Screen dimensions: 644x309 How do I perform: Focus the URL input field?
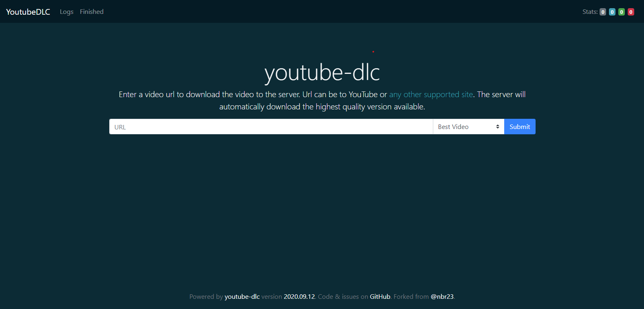click(271, 127)
